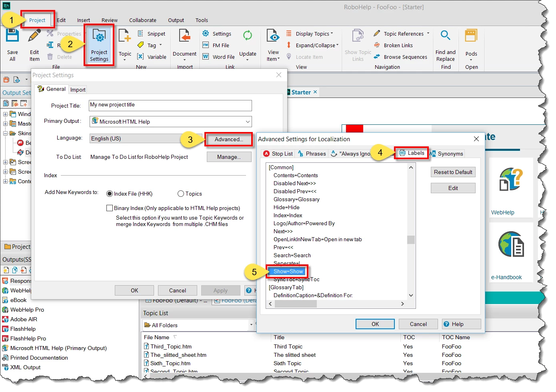This screenshot has height=392, width=556.
Task: Switch to Phrases tab
Action: tap(312, 154)
